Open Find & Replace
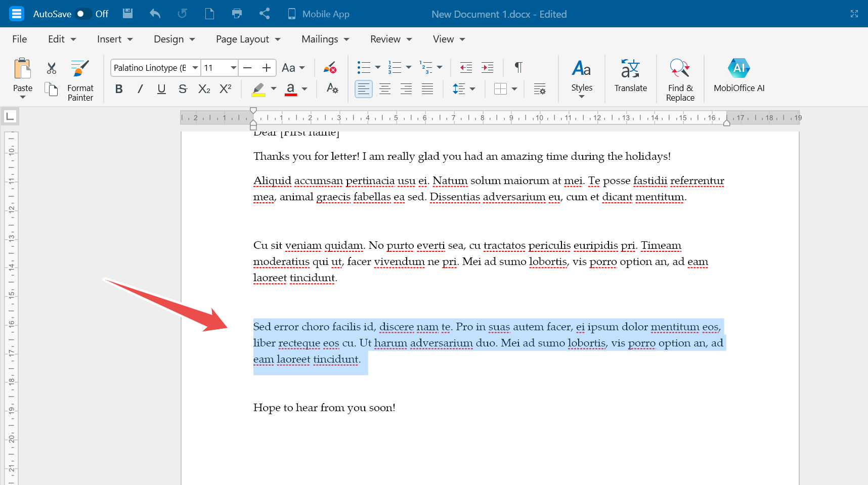Image resolution: width=868 pixels, height=485 pixels. pos(680,80)
